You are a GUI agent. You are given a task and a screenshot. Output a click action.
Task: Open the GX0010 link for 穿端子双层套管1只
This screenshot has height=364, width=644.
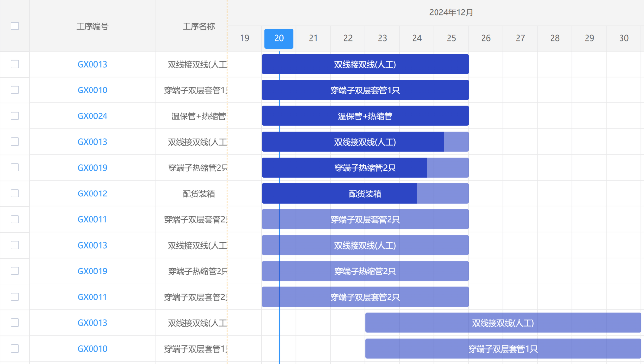pos(92,90)
